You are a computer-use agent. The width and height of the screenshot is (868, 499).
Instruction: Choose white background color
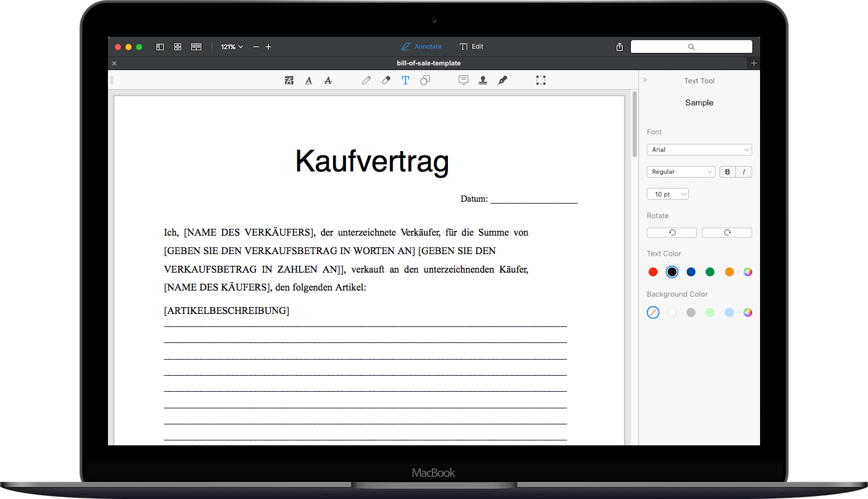click(672, 313)
